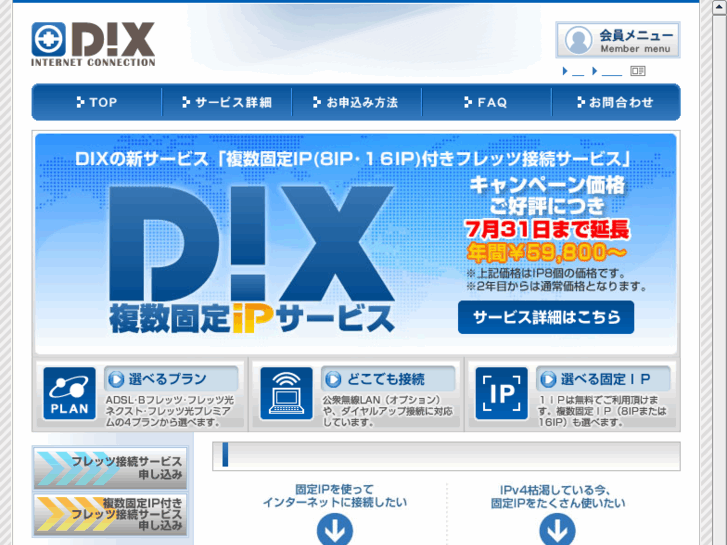
Task: Click the 固定IPを使ってインターネットに接続したい text
Action: pyautogui.click(x=334, y=496)
